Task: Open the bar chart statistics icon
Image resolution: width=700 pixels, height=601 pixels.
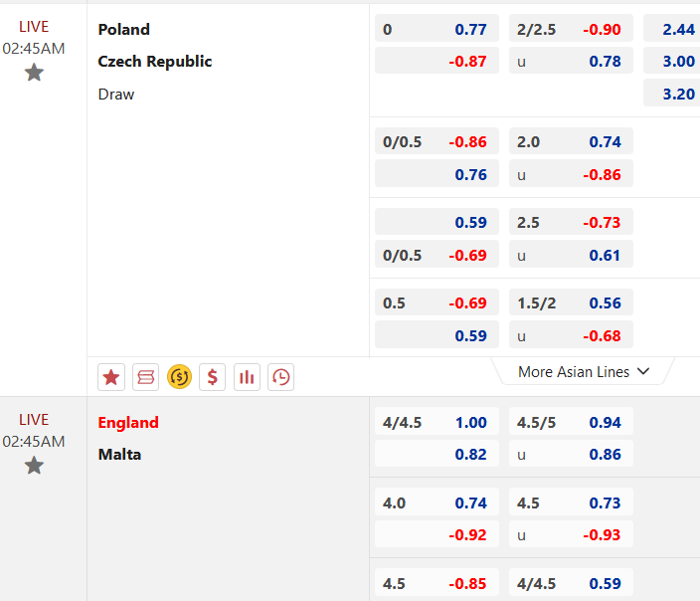Action: pyautogui.click(x=247, y=377)
